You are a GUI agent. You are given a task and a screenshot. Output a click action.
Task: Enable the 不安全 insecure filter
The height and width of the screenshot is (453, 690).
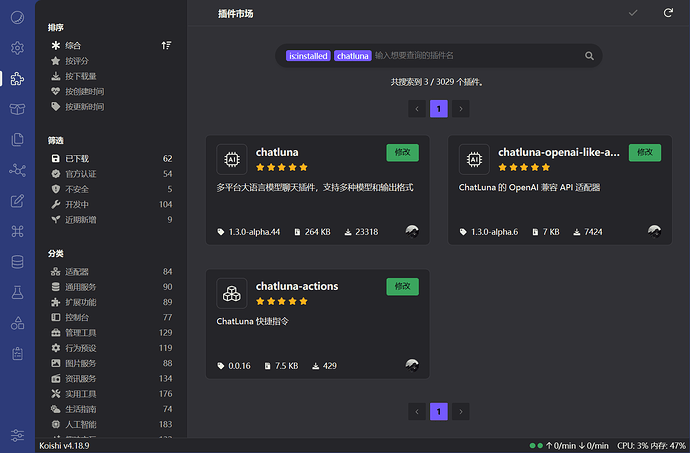pyautogui.click(x=77, y=189)
